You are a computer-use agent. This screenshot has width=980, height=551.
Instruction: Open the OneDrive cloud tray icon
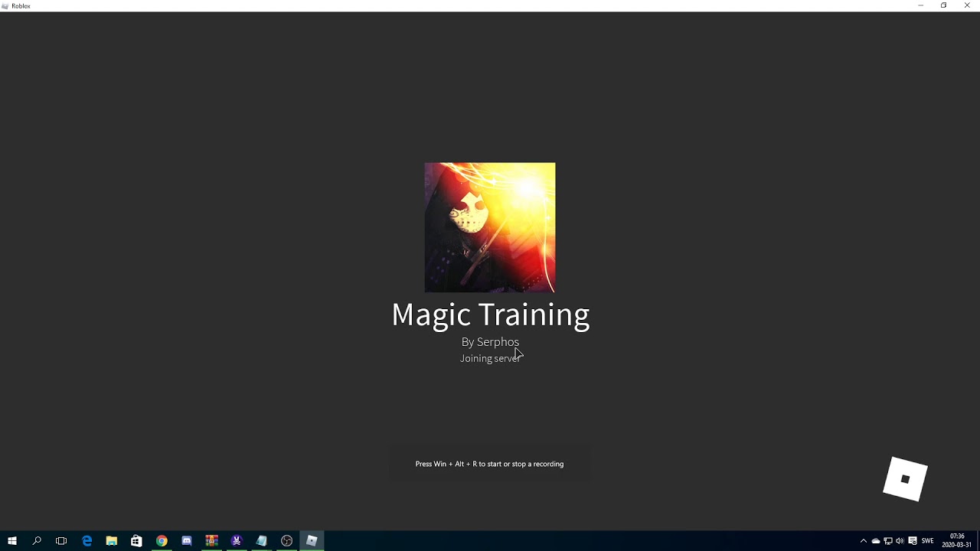click(x=876, y=541)
